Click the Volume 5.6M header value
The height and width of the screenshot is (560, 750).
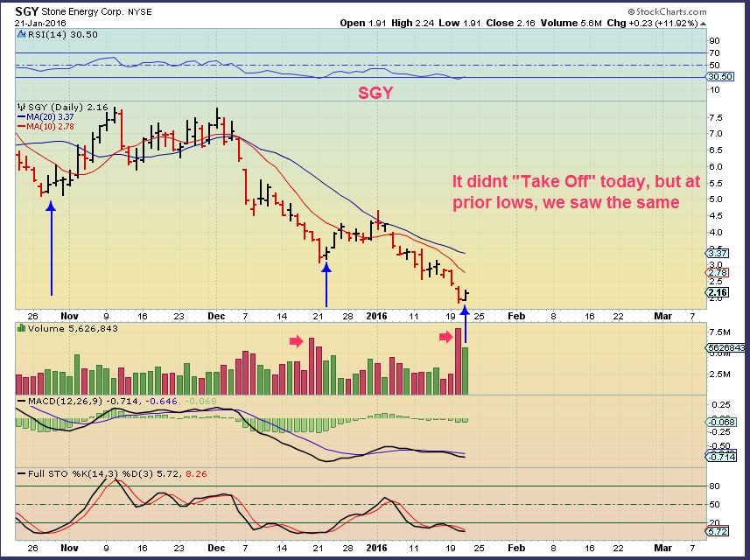click(571, 23)
